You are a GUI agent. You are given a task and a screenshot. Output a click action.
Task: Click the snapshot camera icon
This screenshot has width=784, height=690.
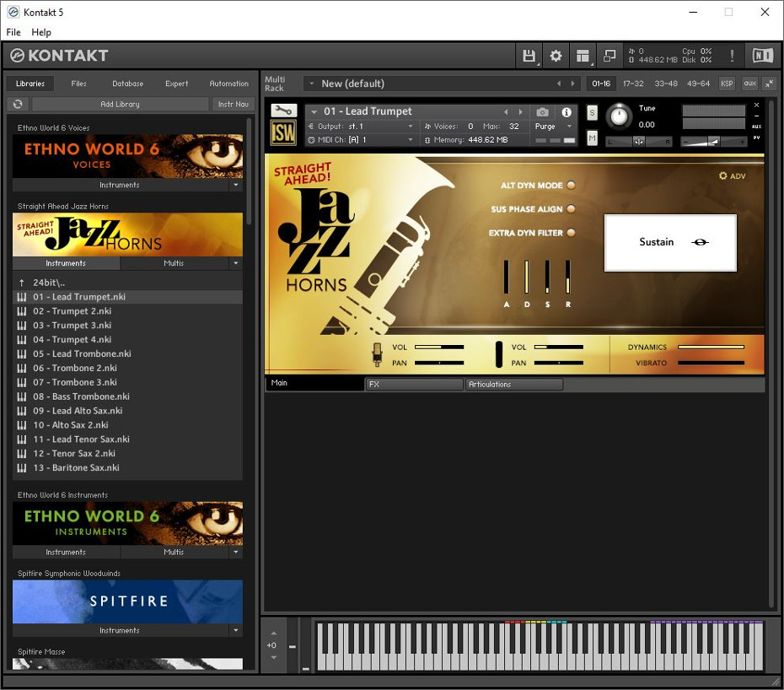(543, 112)
